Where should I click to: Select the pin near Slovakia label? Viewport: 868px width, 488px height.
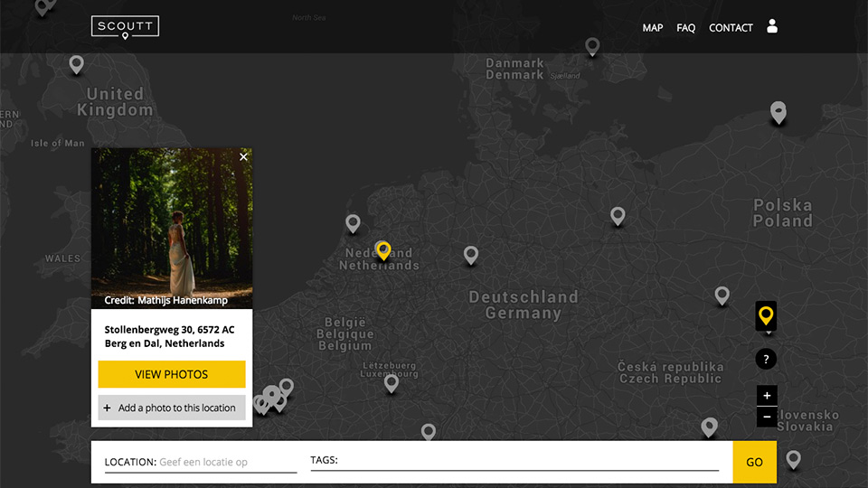coord(709,427)
